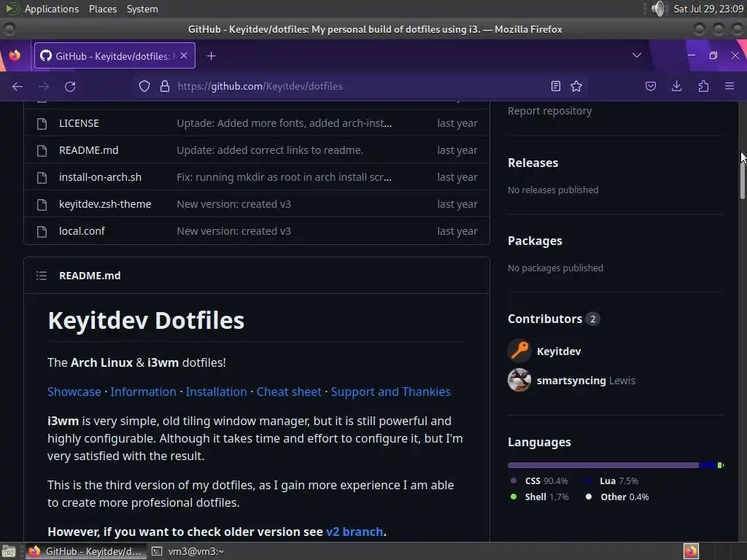The height and width of the screenshot is (560, 747).
Task: Open the Firefox hamburger application menu
Action: tap(729, 86)
